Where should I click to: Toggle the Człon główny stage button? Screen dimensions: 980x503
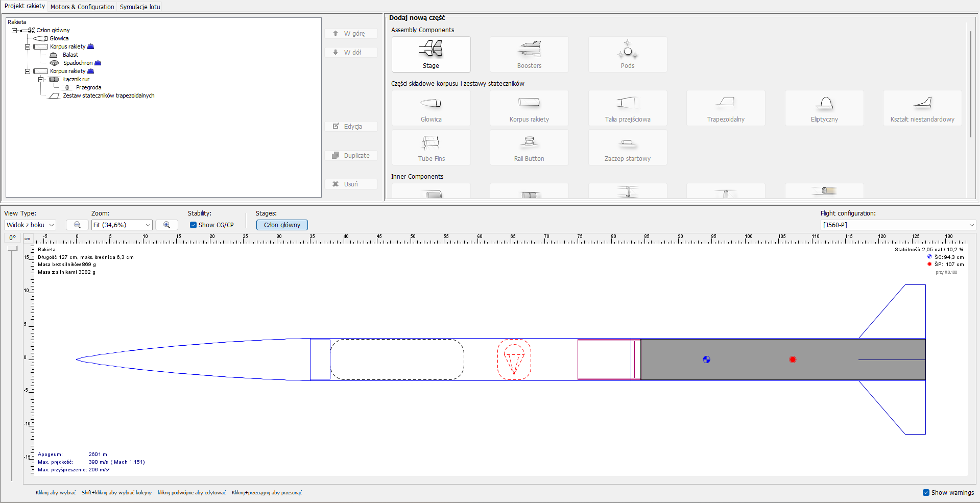tap(281, 225)
